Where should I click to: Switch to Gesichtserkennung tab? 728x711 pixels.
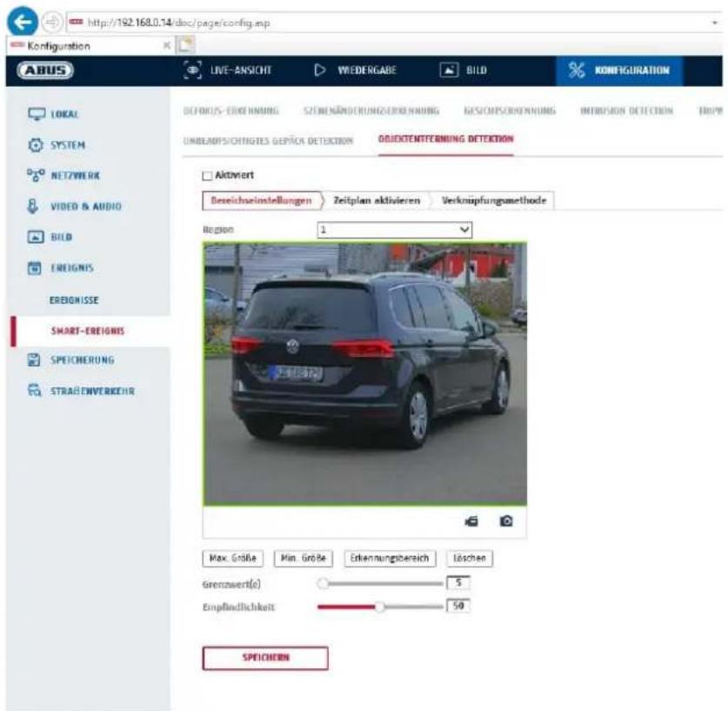pyautogui.click(x=510, y=111)
